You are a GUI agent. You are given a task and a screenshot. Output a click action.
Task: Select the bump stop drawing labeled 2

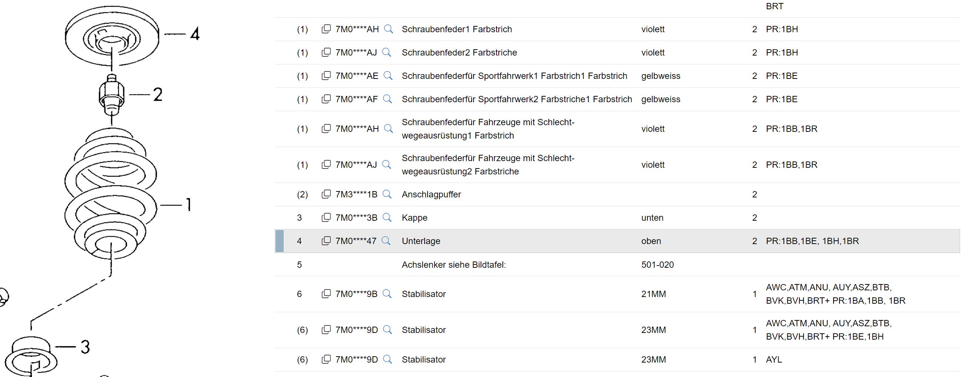[x=112, y=95]
